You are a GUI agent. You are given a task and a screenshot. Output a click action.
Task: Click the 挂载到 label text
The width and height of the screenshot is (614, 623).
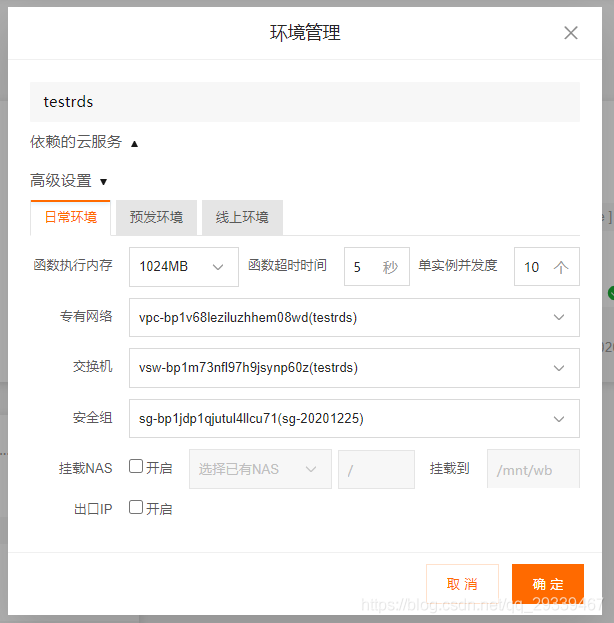pyautogui.click(x=449, y=468)
